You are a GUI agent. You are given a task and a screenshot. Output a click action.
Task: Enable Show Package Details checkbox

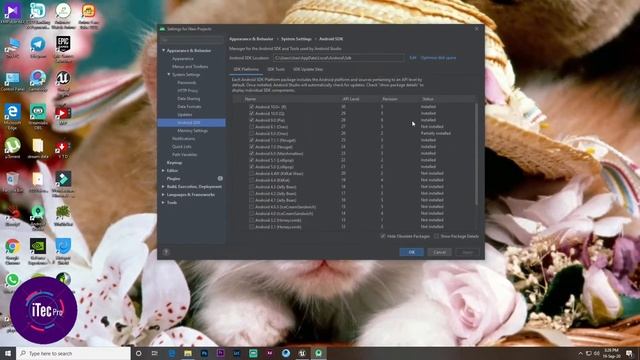tap(436, 236)
